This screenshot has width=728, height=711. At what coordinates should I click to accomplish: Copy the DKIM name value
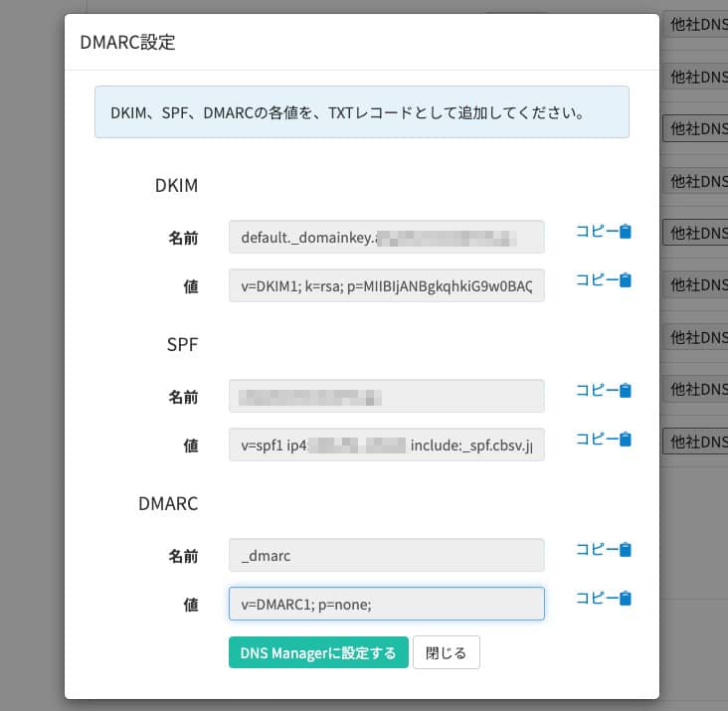click(603, 231)
